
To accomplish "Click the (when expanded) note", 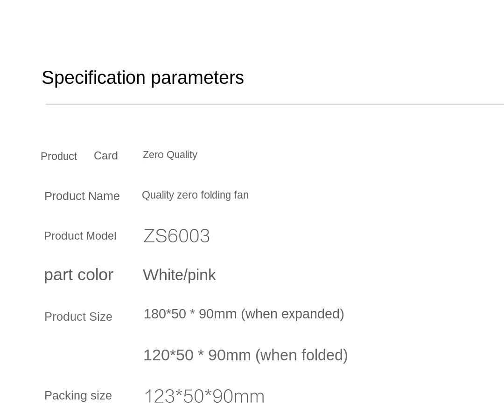I will click(293, 314).
